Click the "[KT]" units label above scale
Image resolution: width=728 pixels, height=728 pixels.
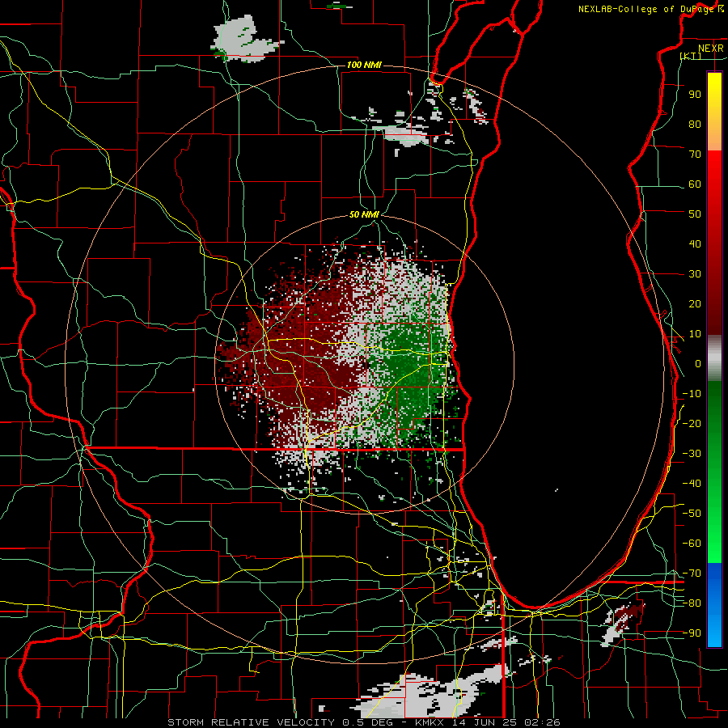click(x=691, y=56)
